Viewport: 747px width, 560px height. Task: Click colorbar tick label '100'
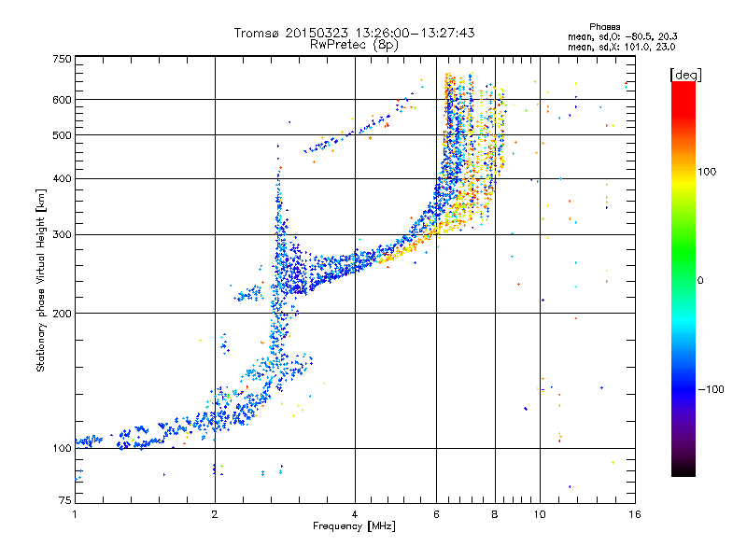(x=707, y=172)
